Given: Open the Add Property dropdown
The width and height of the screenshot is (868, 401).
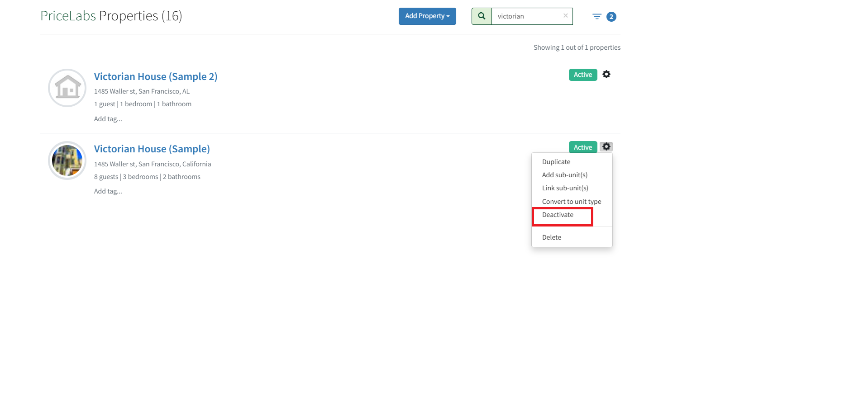Looking at the screenshot, I should [427, 16].
